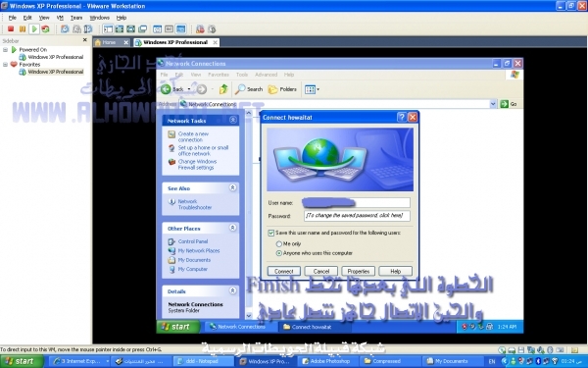This screenshot has height=368, width=588.
Task: Click the yellow Suspend VM toolbar icon
Action: (23, 28)
